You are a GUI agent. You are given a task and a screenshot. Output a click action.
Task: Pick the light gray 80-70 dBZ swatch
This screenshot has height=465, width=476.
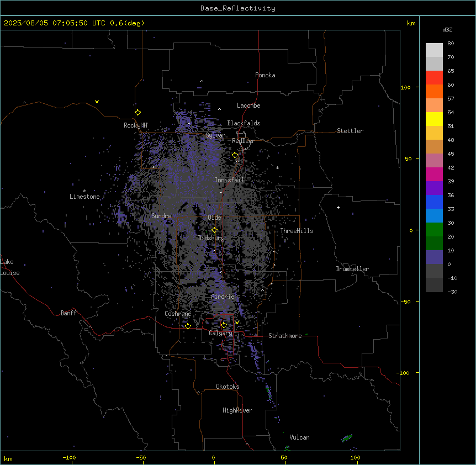point(434,50)
